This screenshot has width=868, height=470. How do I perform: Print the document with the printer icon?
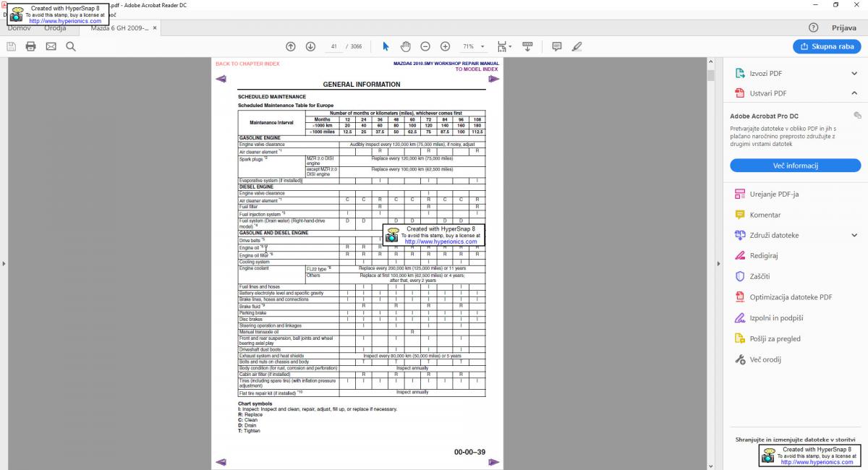click(x=30, y=46)
